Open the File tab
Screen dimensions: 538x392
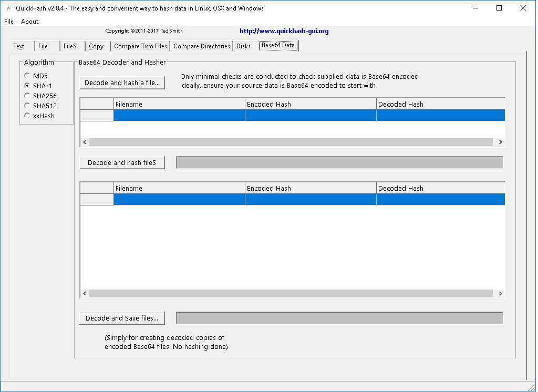43,46
